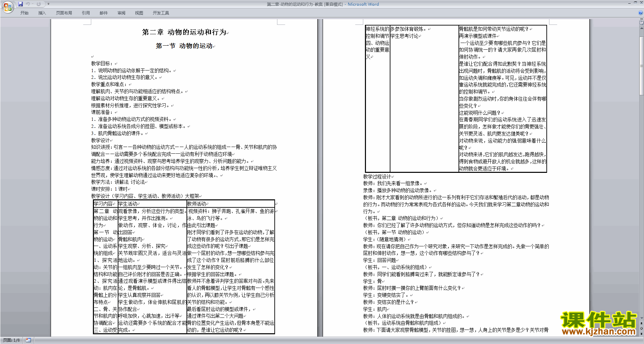
Task: Select the 邮件 ribbon tab
Action: pos(104,13)
